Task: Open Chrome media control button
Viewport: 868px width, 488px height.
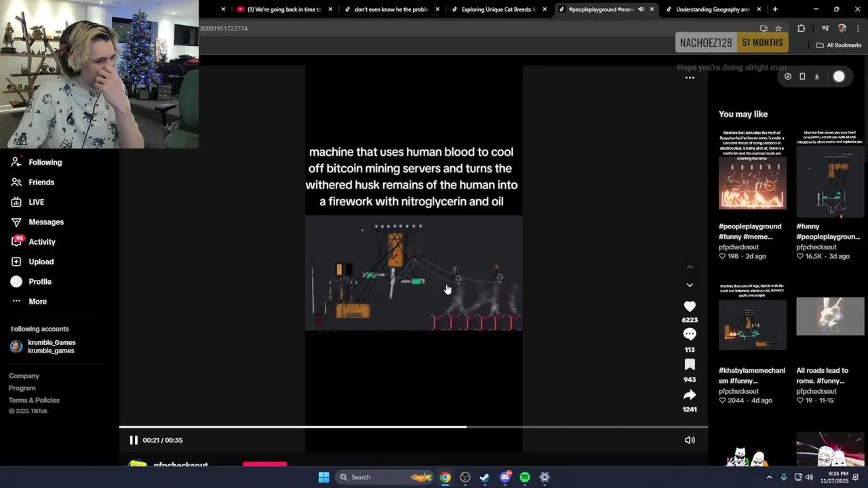Action: pyautogui.click(x=825, y=28)
